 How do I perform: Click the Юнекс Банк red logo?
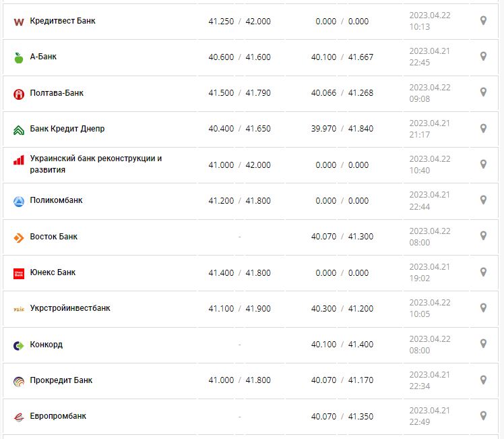(19, 273)
